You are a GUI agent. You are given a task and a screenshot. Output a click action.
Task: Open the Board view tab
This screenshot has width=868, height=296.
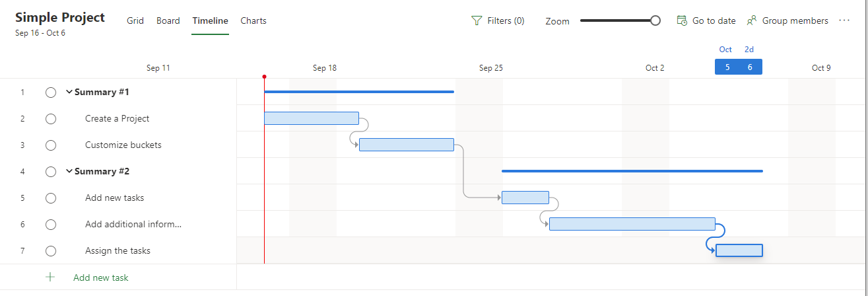pyautogui.click(x=168, y=20)
